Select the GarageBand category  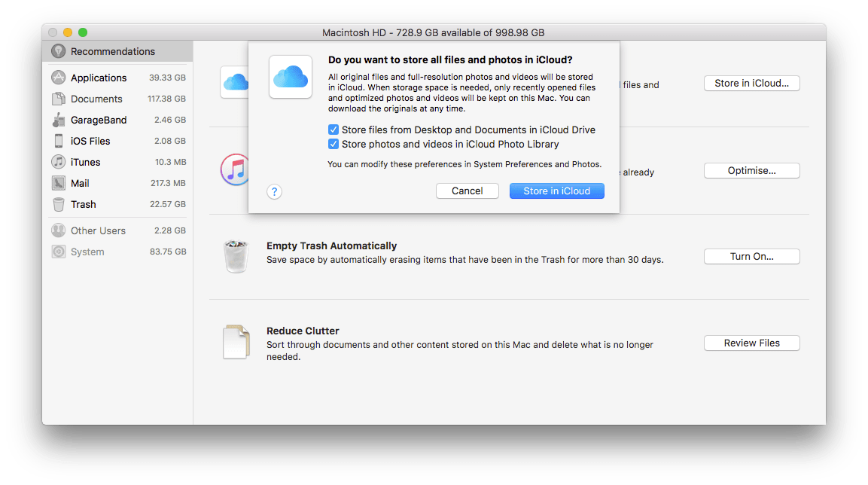pyautogui.click(x=118, y=120)
